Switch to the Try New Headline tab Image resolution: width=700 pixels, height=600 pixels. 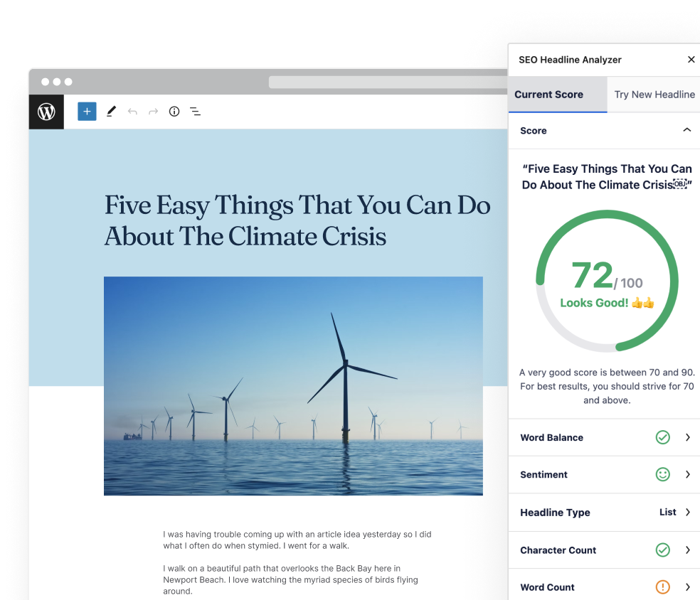pos(654,95)
